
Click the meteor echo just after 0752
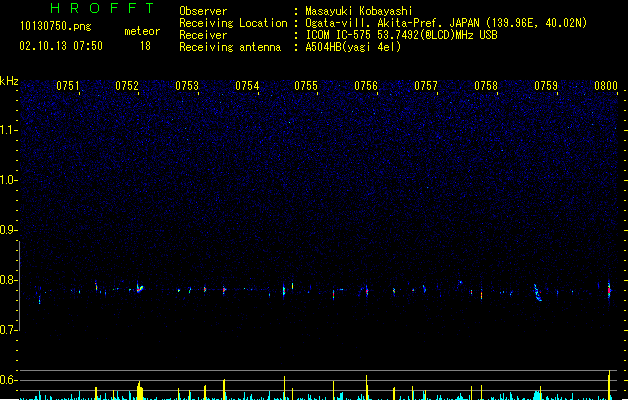[139, 288]
